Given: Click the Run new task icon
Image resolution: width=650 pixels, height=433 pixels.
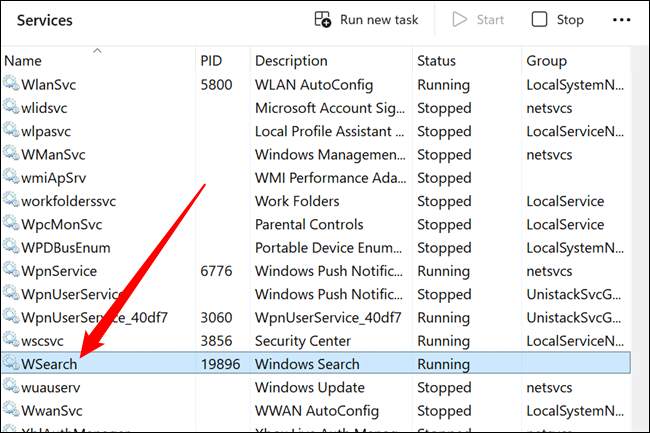Looking at the screenshot, I should click(x=322, y=19).
